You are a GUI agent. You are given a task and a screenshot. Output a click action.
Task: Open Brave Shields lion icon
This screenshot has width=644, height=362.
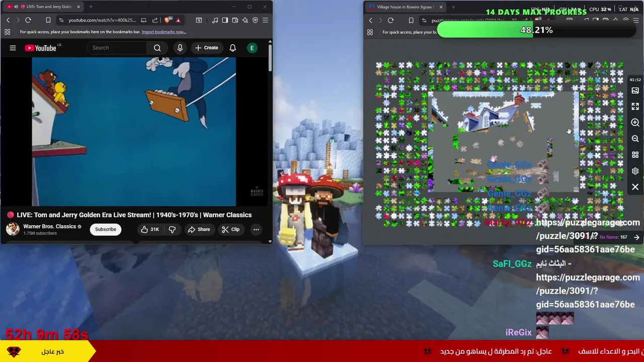point(168,20)
